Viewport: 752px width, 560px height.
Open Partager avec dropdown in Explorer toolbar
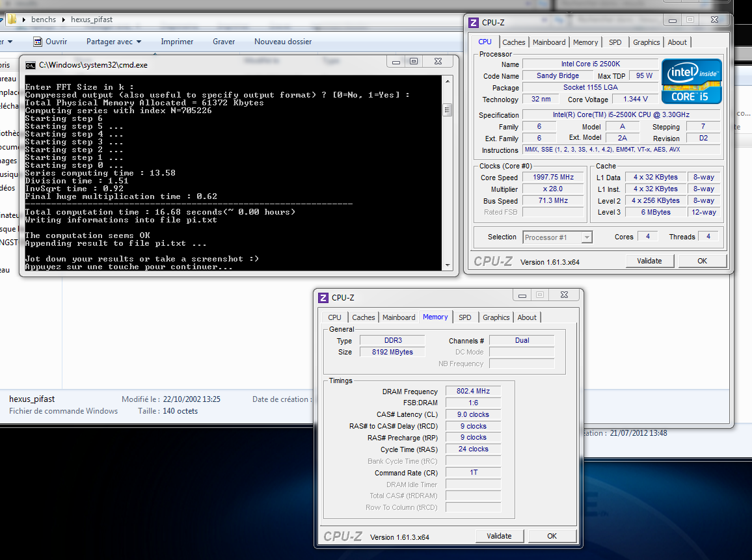pyautogui.click(x=114, y=42)
